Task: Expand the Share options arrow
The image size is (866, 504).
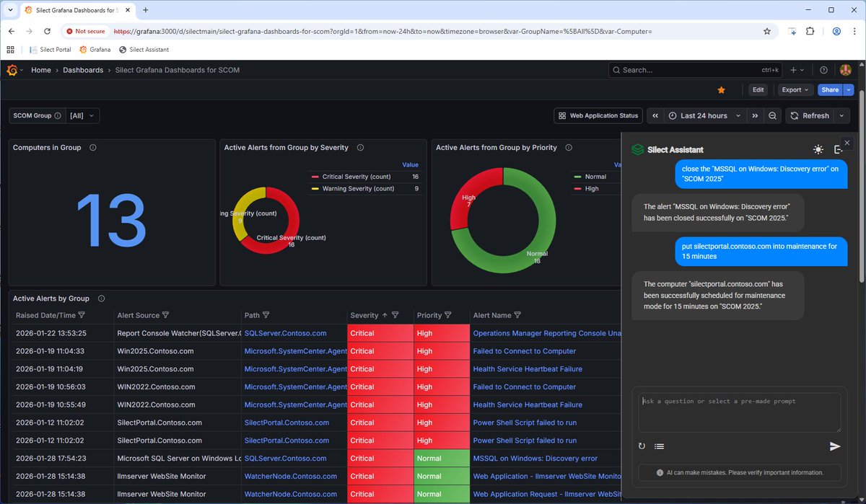Action: click(849, 90)
